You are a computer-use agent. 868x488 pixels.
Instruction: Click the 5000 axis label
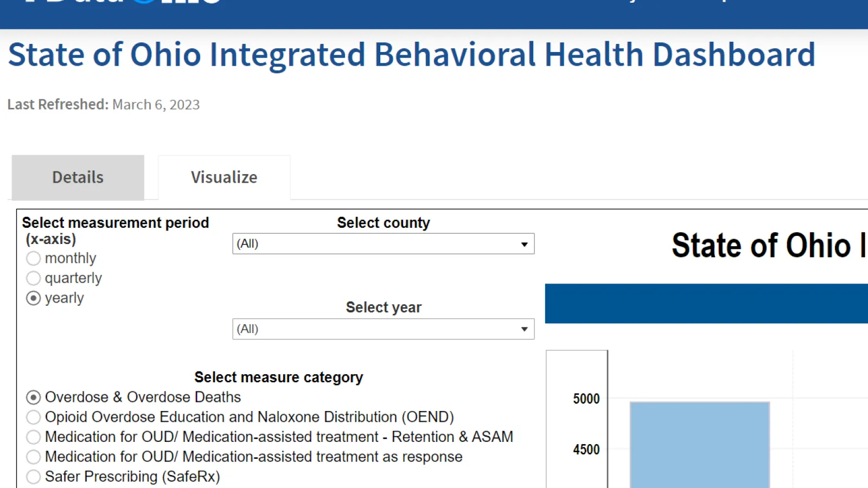586,399
